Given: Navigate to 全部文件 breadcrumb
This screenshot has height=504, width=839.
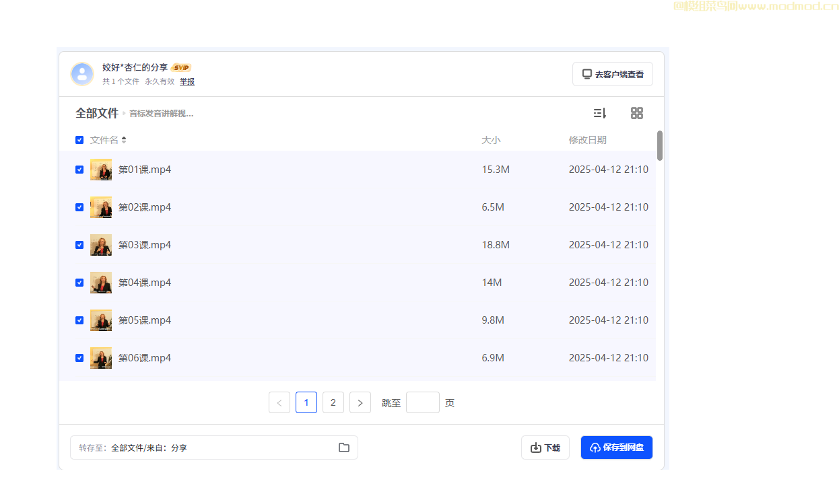Looking at the screenshot, I should click(x=97, y=113).
